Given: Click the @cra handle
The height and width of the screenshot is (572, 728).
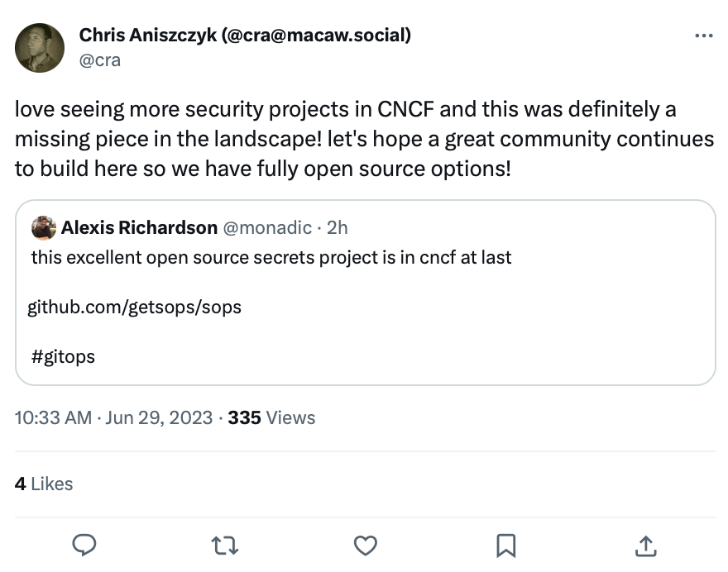Looking at the screenshot, I should click(100, 60).
